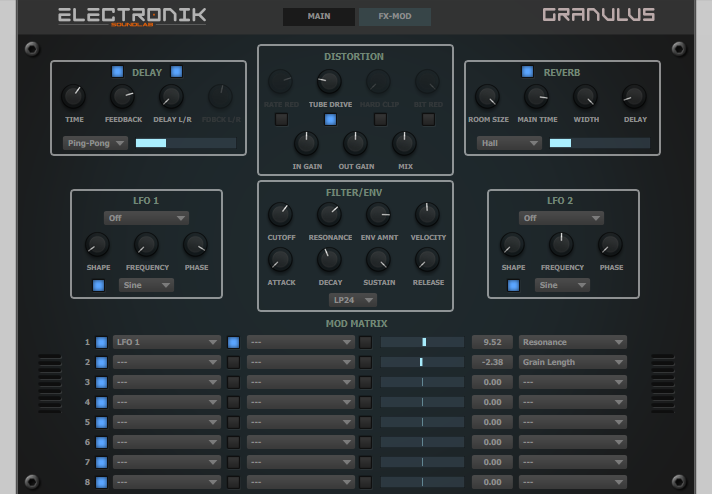The height and width of the screenshot is (494, 712).
Task: Toggle row 1 blue button after source
Action: pos(233,342)
